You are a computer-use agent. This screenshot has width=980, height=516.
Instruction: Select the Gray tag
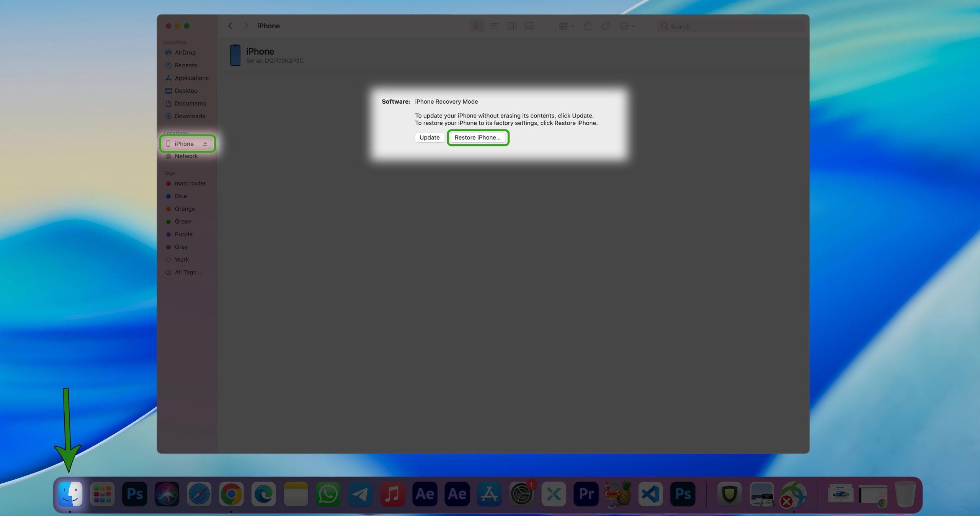(181, 247)
